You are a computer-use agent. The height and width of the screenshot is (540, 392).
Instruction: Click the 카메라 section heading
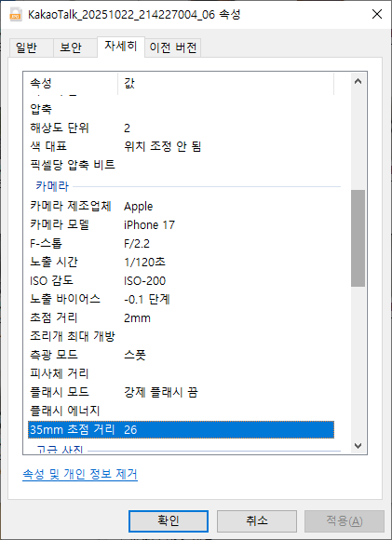(52, 186)
